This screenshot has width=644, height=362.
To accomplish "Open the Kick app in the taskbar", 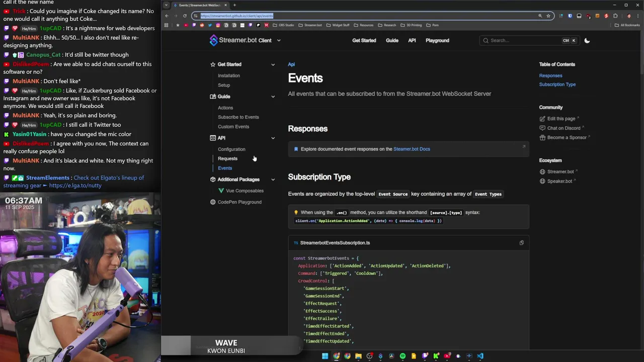I will [x=436, y=356].
